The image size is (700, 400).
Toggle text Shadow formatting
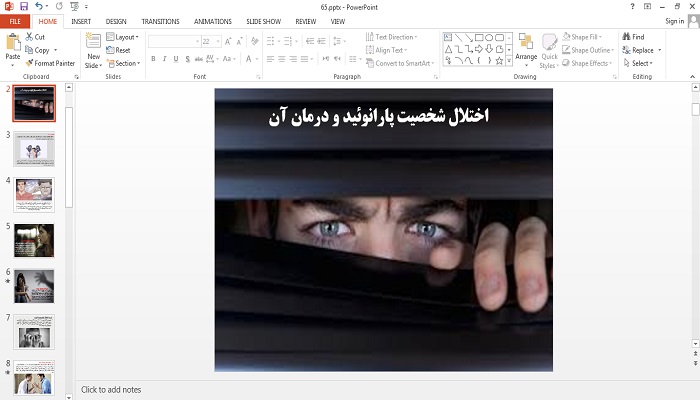[x=188, y=59]
